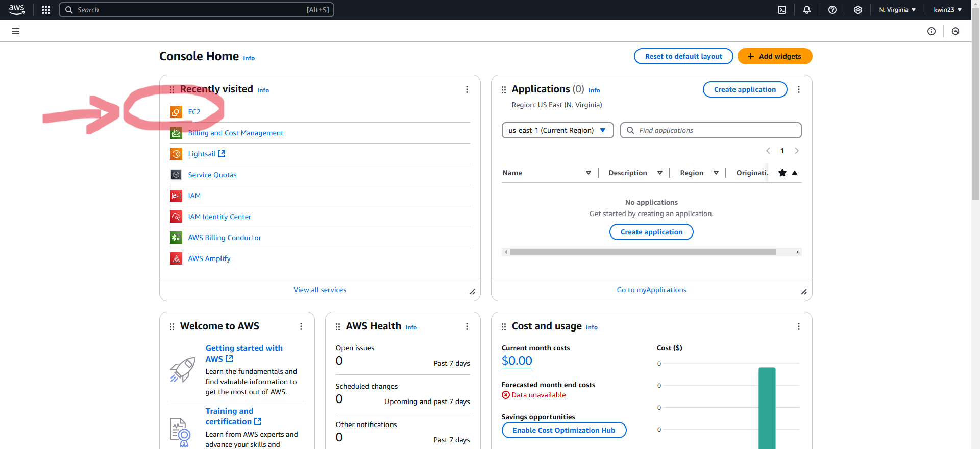Screen dimensions: 980x449
Task: Click Info next to AWS Health
Action: 411,327
